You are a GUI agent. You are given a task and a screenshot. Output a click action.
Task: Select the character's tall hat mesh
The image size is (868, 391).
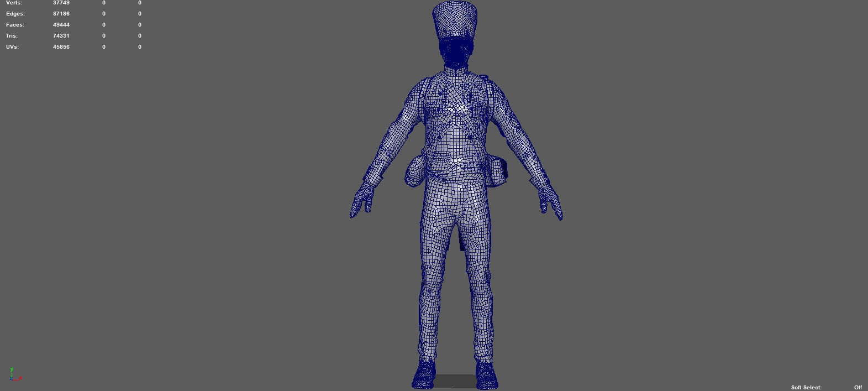455,20
